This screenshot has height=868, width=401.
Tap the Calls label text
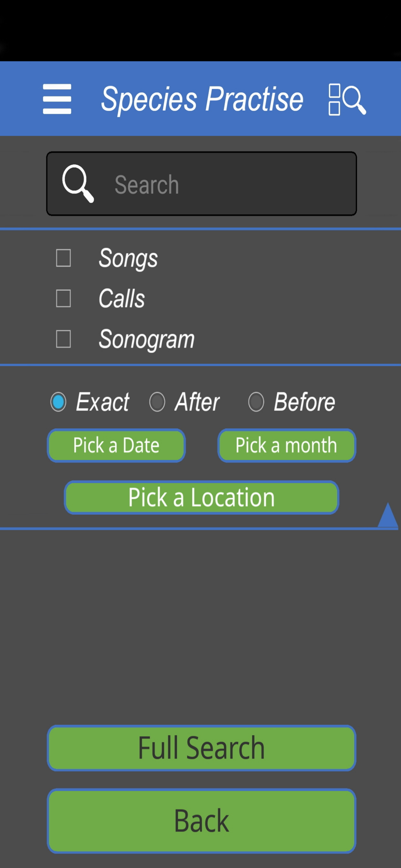coord(122,299)
